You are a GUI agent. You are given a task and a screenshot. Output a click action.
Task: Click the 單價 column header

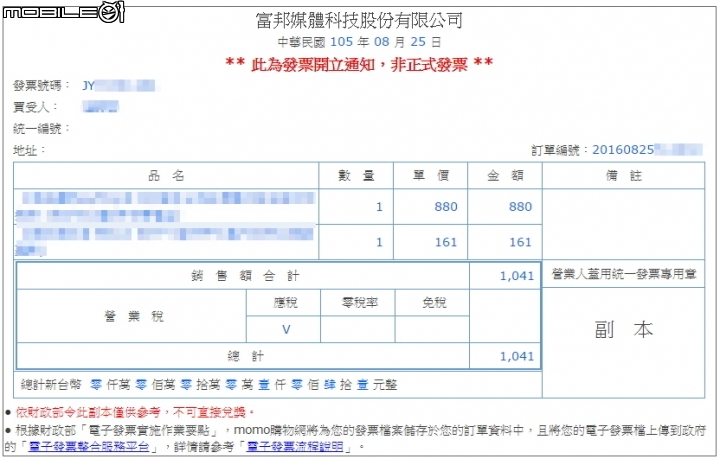coord(431,176)
